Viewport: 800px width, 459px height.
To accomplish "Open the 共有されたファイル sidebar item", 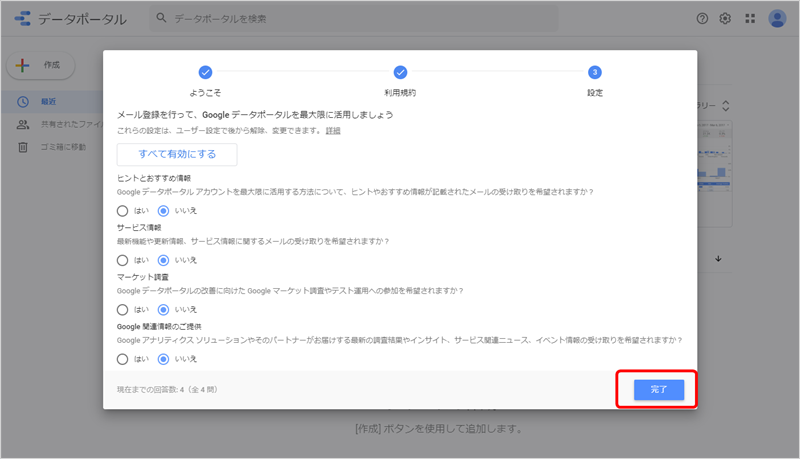I will coord(52,124).
